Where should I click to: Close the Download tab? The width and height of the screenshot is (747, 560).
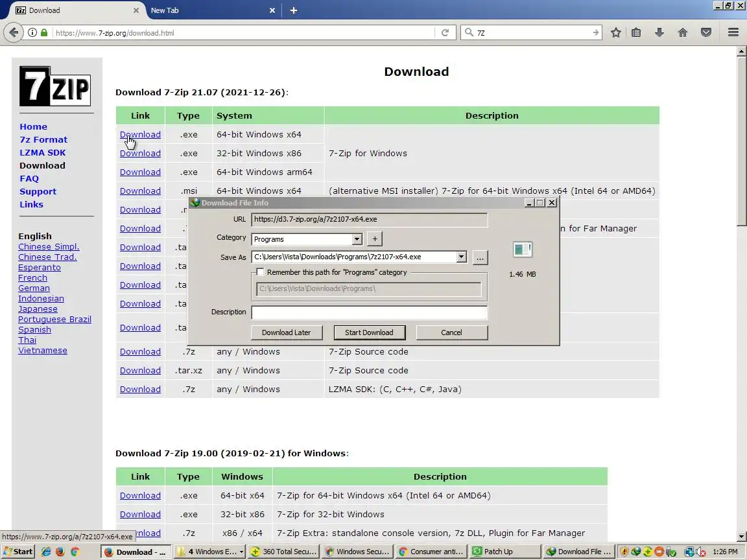pyautogui.click(x=136, y=10)
